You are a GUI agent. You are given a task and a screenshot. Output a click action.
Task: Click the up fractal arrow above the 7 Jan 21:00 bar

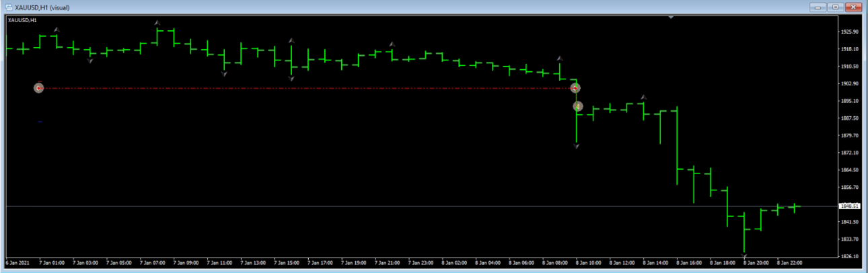pyautogui.click(x=392, y=44)
